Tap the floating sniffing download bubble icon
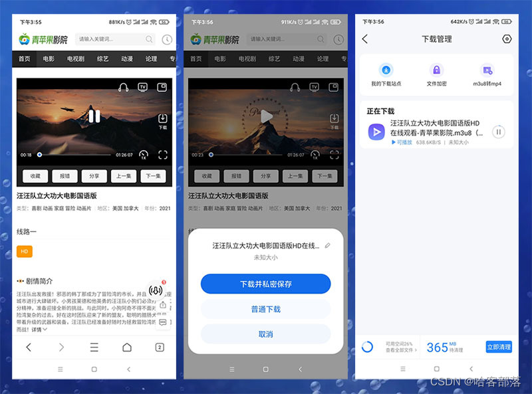Image resolution: width=532 pixels, height=394 pixels. pyautogui.click(x=156, y=290)
